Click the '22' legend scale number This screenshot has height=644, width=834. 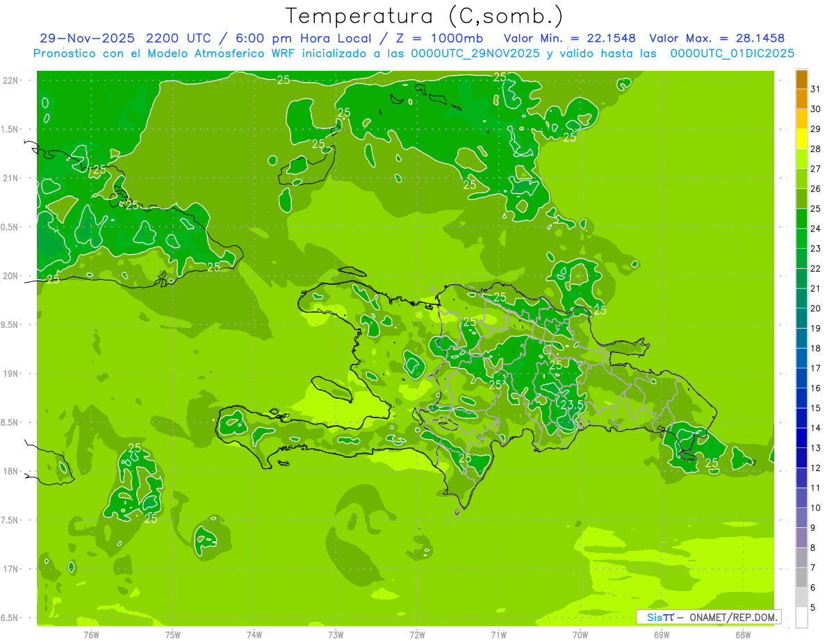click(x=816, y=268)
